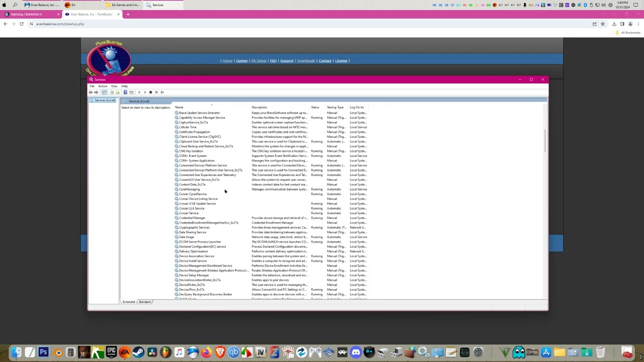Viewport: 644px width, 362px height.
Task: Open the View menu in Services
Action: (x=114, y=86)
